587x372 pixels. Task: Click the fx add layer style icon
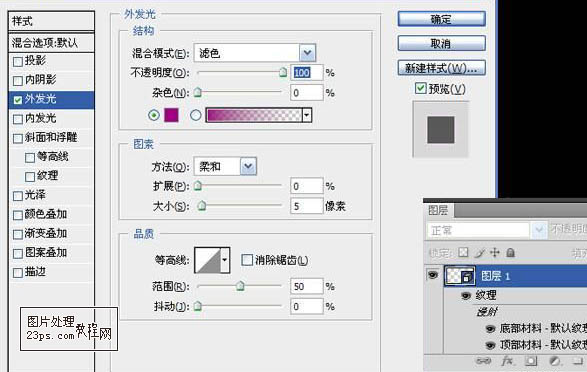pyautogui.click(x=507, y=361)
